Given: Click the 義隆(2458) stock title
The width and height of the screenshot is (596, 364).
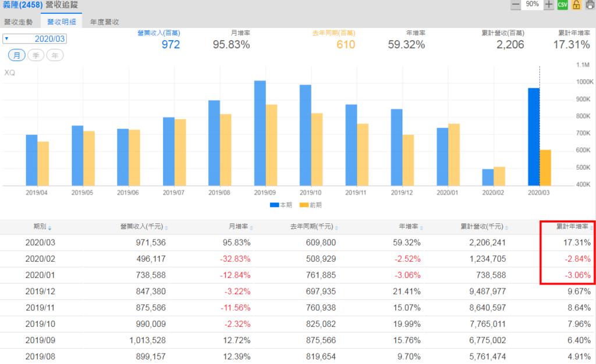Looking at the screenshot, I should coord(23,5).
